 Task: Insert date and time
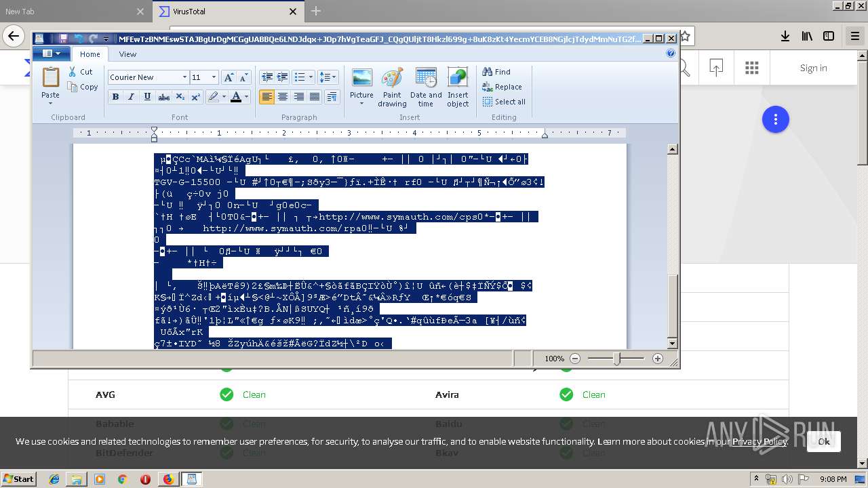(426, 87)
